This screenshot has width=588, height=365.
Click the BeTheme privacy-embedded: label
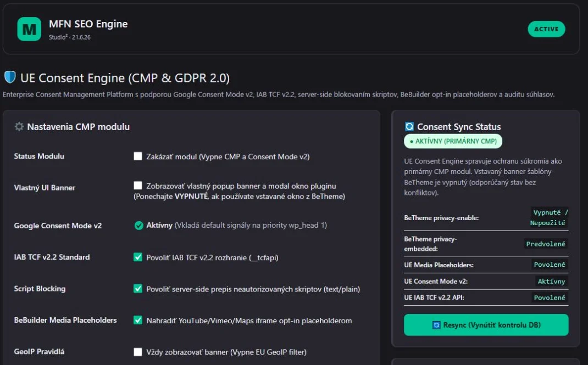(x=430, y=244)
